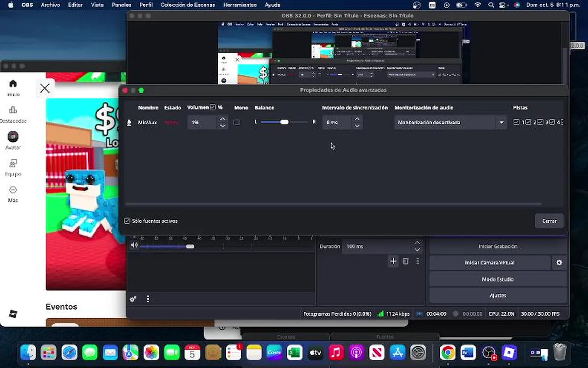Open the audio mixer advanced properties gears icon
This screenshot has width=588, height=368.
coord(133,299)
